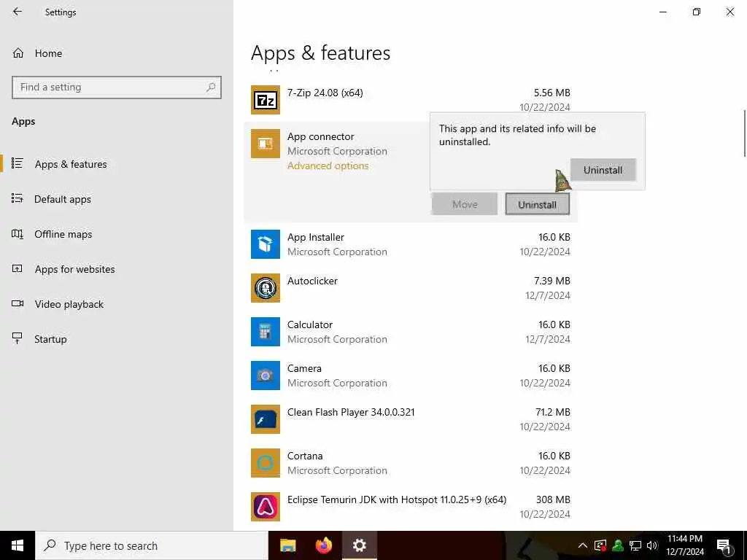The width and height of the screenshot is (747, 560).
Task: Open File Explorer from the taskbar
Action: (287, 545)
